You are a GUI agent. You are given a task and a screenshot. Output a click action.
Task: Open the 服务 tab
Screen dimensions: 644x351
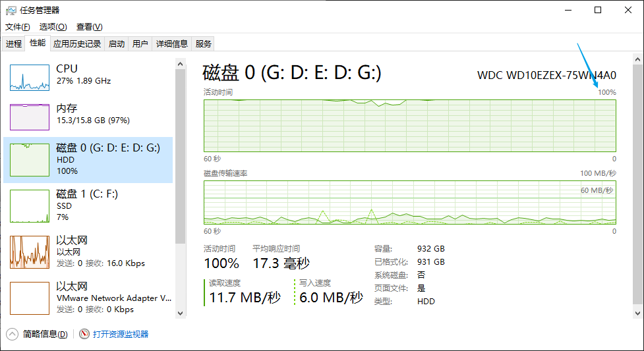[204, 44]
